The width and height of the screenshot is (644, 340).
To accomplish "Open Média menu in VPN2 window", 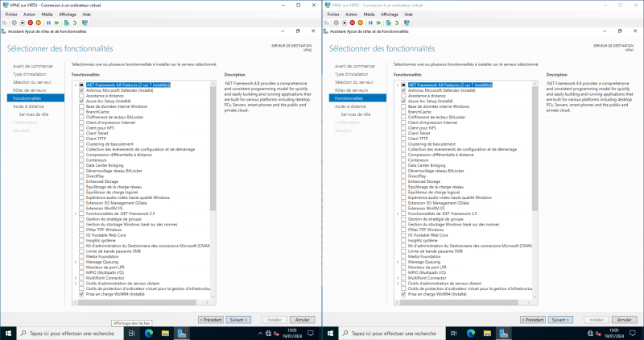I will tap(47, 15).
